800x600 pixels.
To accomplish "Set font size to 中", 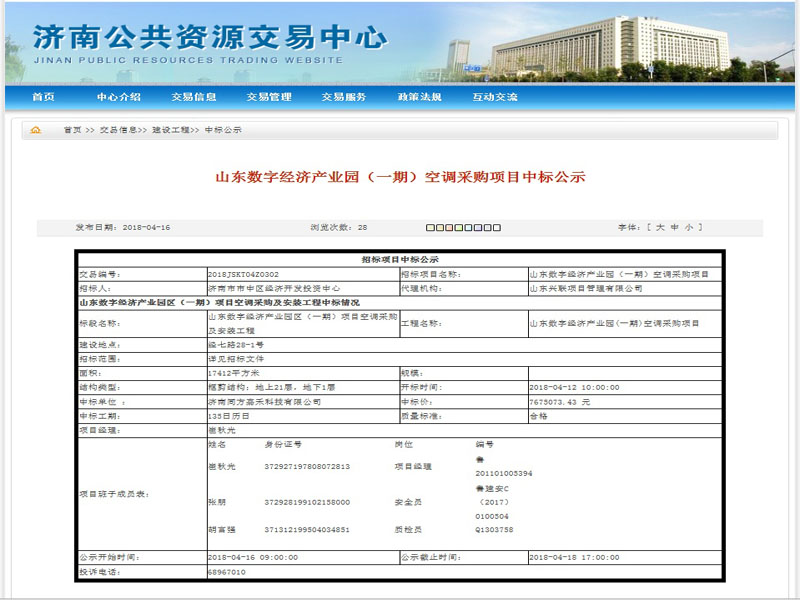I will point(674,228).
